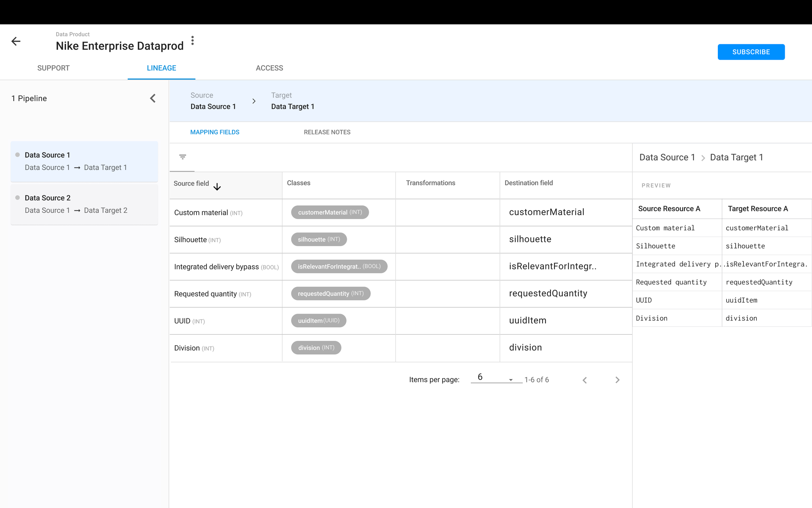
Task: Click the Transformations column header
Action: tap(430, 183)
